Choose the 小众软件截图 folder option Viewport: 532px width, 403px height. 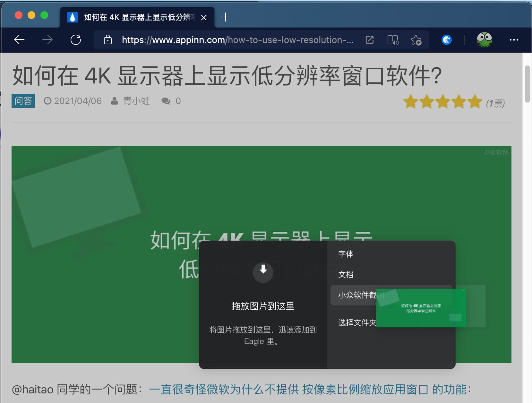coord(356,295)
